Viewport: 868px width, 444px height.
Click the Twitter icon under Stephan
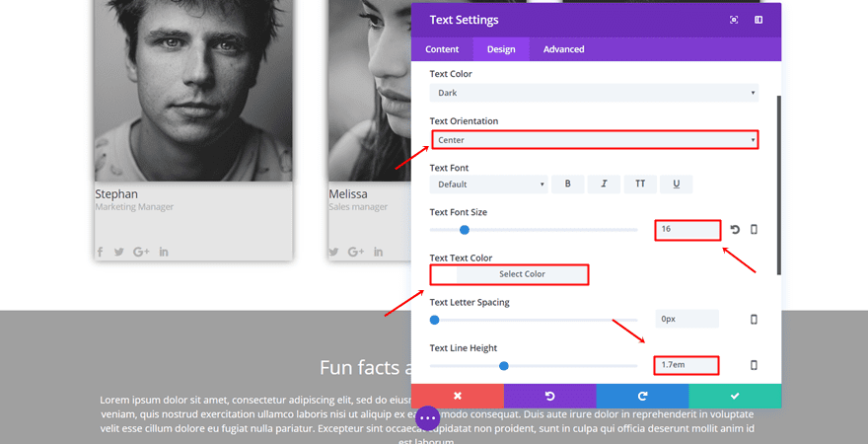pyautogui.click(x=119, y=252)
